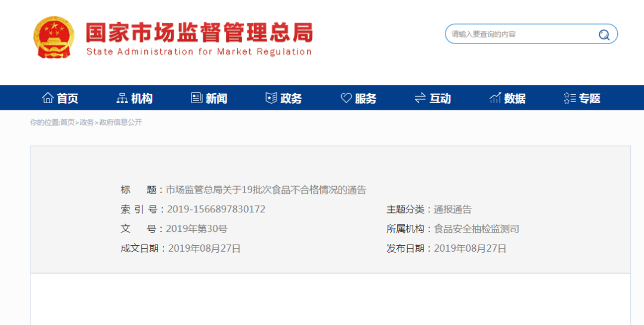
Task: Open the 专题 navigation menu item
Action: click(x=589, y=98)
